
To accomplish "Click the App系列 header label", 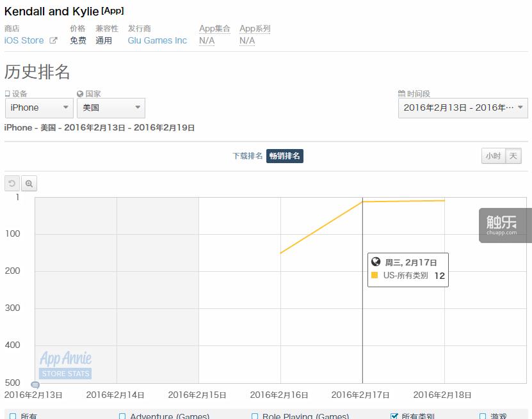I will [x=255, y=29].
